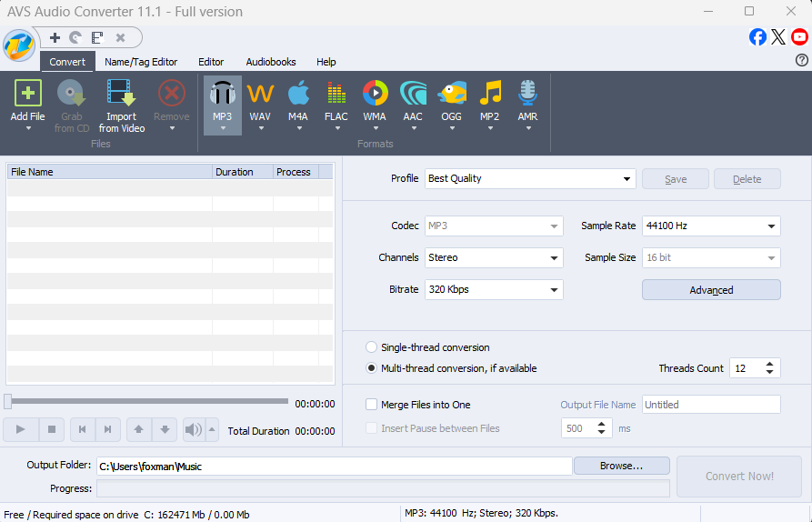Open the Audiobooks tab
The image size is (812, 522).
(271, 62)
